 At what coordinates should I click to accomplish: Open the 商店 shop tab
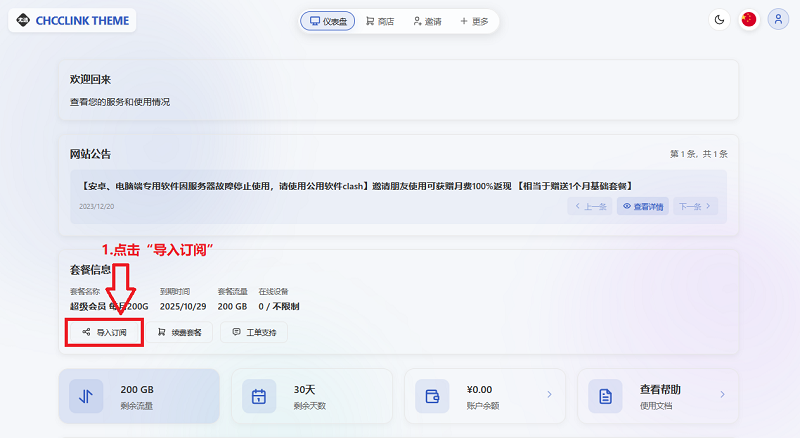(x=380, y=21)
